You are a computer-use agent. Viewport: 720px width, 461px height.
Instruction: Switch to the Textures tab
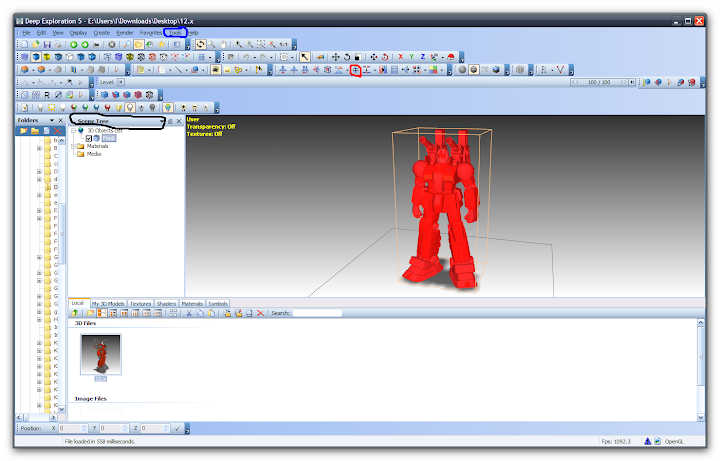(141, 304)
